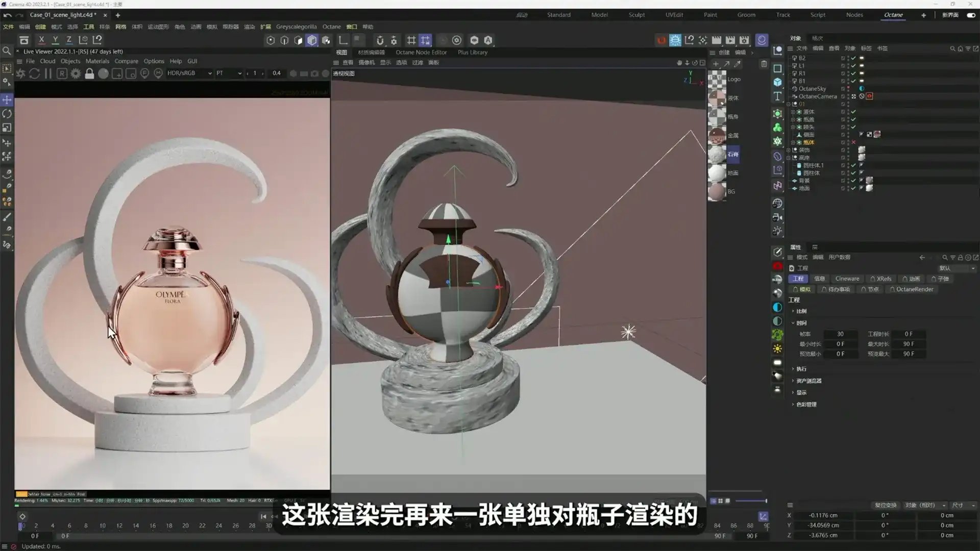Restart the Live Viewer render
Viewport: 980px width, 551px height.
[35, 73]
